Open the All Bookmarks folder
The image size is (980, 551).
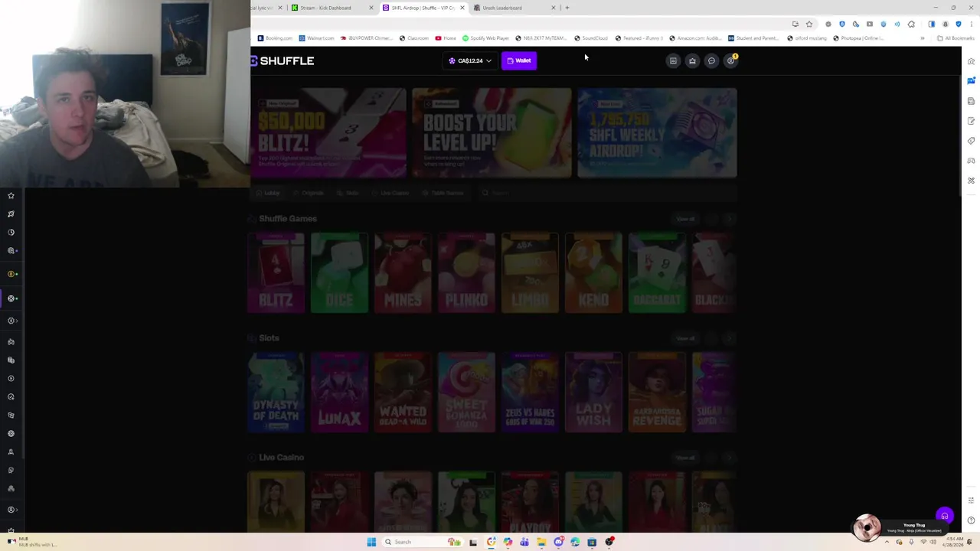pyautogui.click(x=955, y=38)
